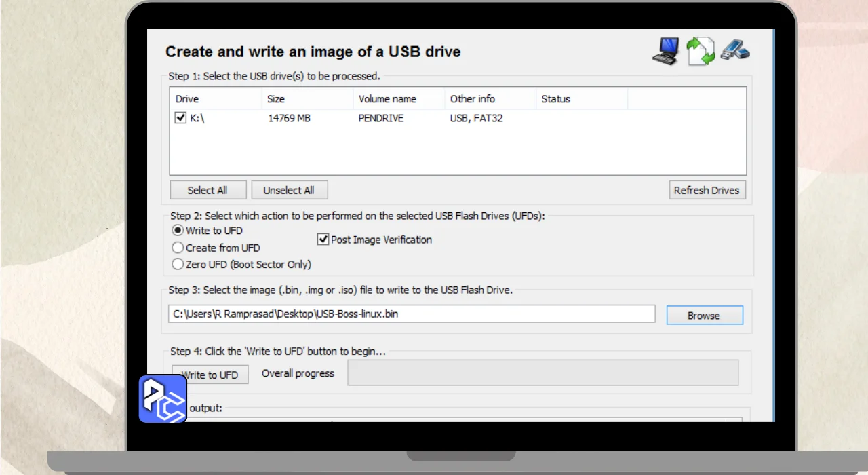The height and width of the screenshot is (475, 868).
Task: Browse for an image file
Action: (704, 316)
